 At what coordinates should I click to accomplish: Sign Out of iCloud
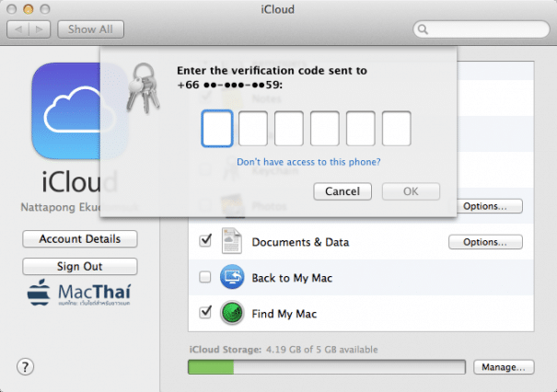point(80,266)
